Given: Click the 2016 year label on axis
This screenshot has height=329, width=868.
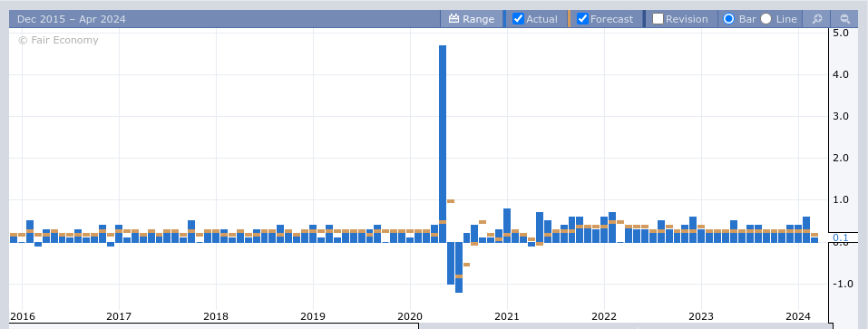Looking at the screenshot, I should (x=22, y=316).
